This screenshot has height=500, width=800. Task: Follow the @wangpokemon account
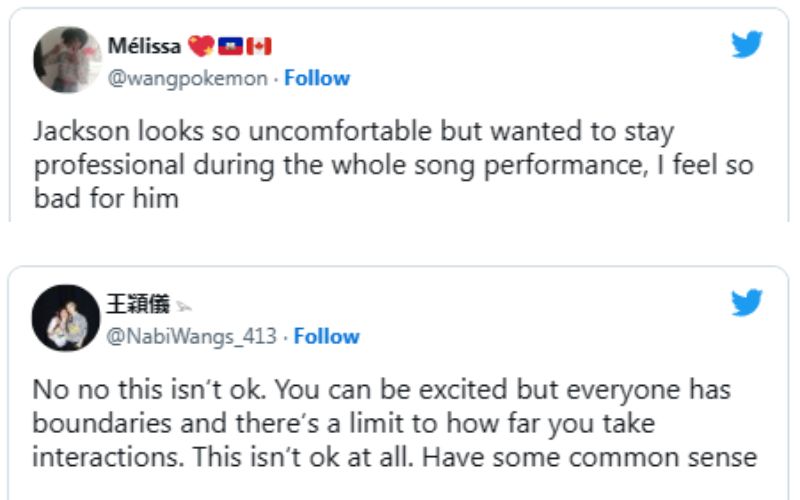[317, 78]
